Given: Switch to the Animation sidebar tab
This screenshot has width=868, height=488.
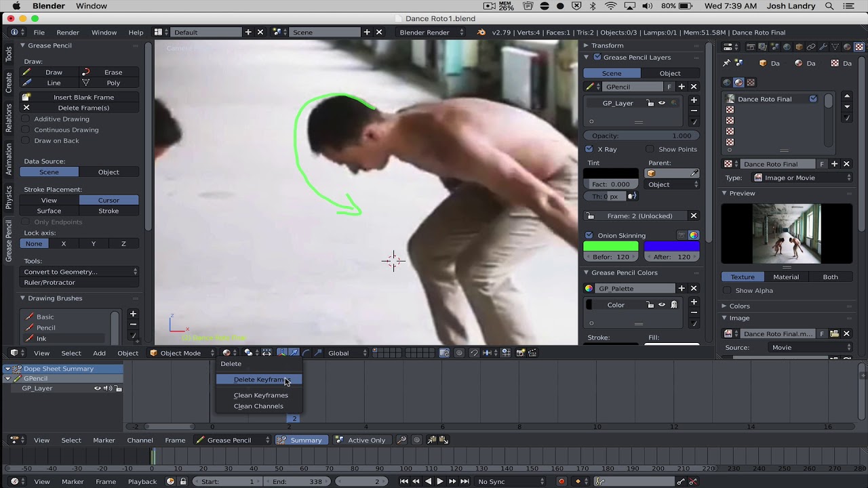Looking at the screenshot, I should (x=9, y=159).
